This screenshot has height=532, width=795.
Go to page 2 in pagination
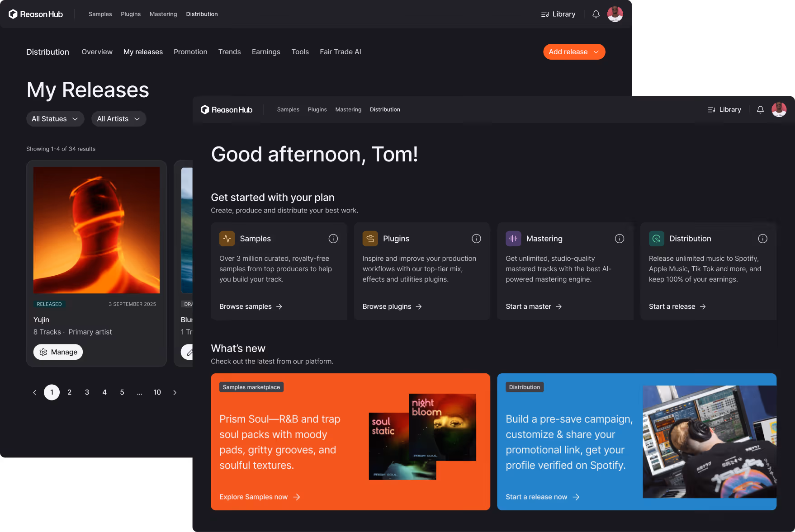[69, 392]
